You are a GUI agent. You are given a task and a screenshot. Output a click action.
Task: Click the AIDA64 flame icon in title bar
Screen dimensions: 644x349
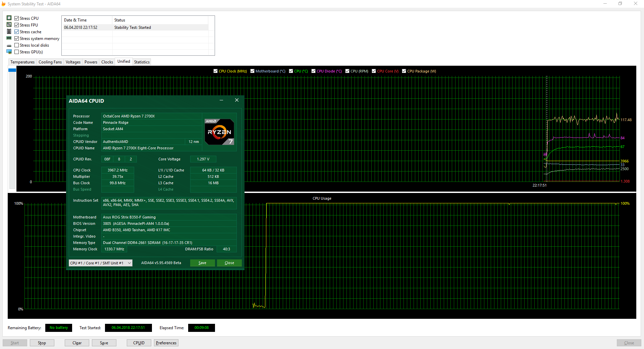pyautogui.click(x=4, y=4)
